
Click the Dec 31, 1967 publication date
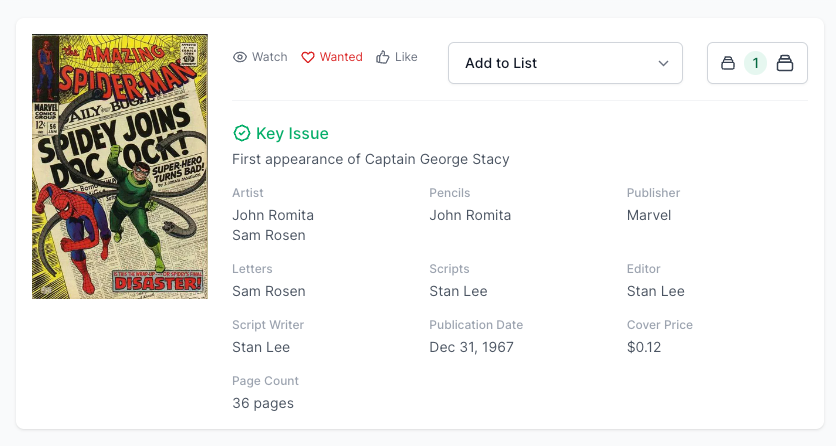471,347
